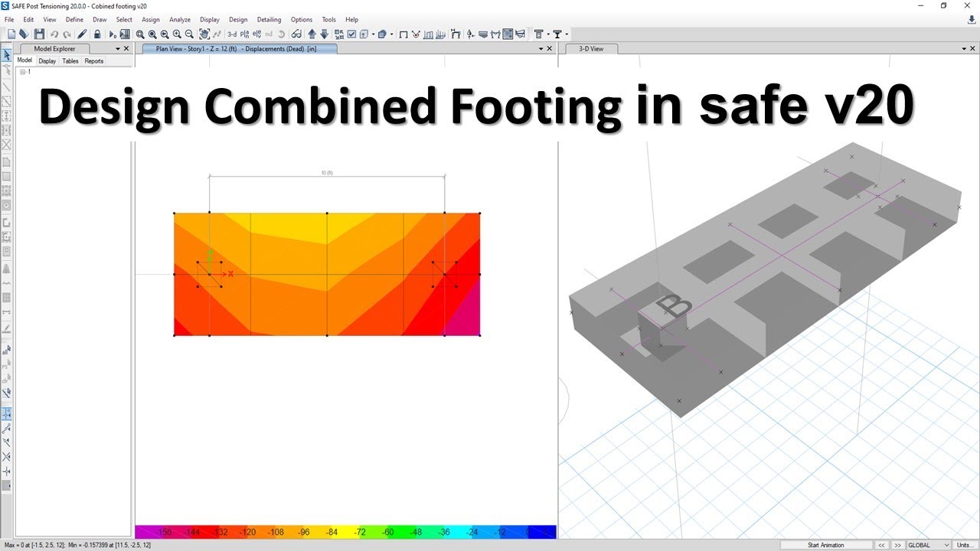Click the elv elevation view toolbar icon
Image resolution: width=980 pixels, height=551 pixels.
coord(256,34)
